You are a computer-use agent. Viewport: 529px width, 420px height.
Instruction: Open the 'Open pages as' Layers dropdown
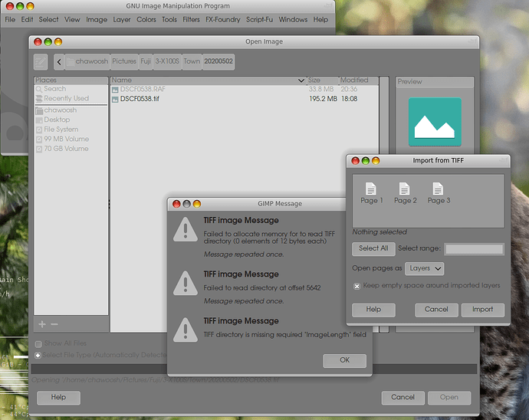[x=426, y=268]
